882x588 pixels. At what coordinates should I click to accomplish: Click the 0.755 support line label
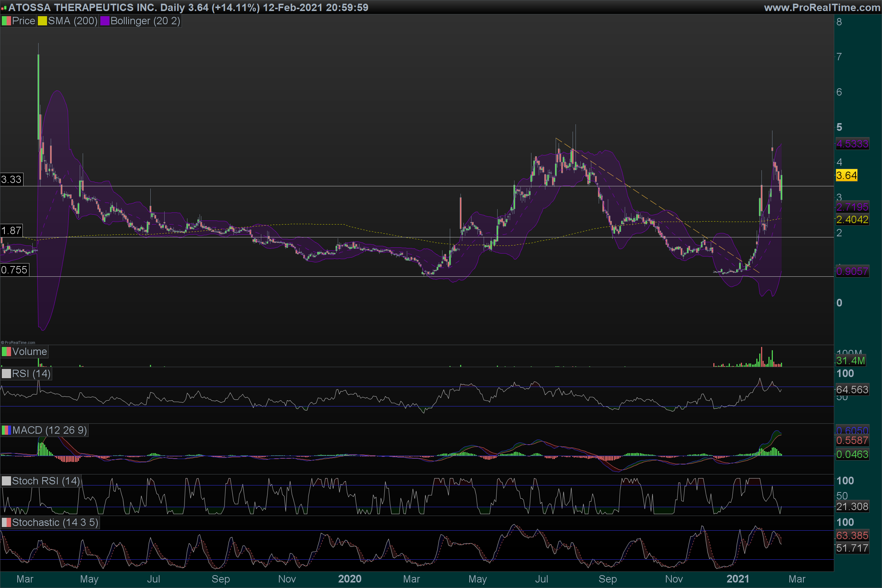point(14,270)
